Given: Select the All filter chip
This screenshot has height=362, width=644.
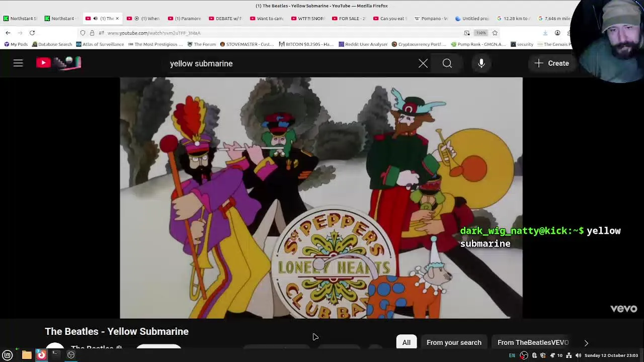Looking at the screenshot, I should coord(406,342).
